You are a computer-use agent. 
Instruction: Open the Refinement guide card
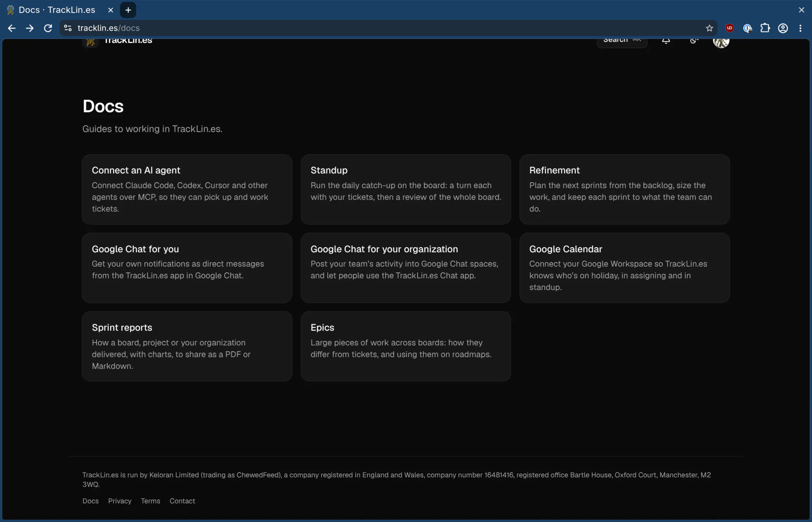624,189
